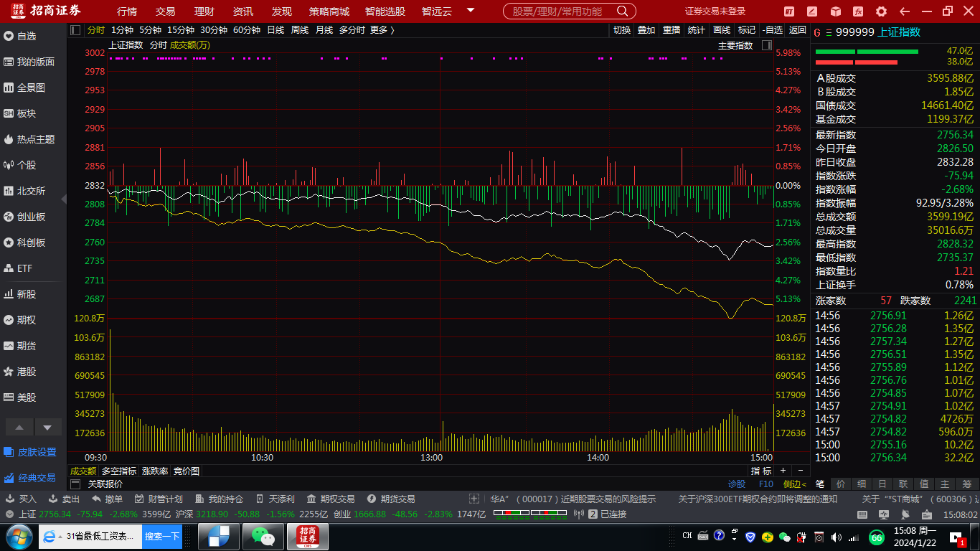Open 期货交易 futures trading
Image resolution: width=980 pixels, height=551 pixels.
[x=391, y=499]
